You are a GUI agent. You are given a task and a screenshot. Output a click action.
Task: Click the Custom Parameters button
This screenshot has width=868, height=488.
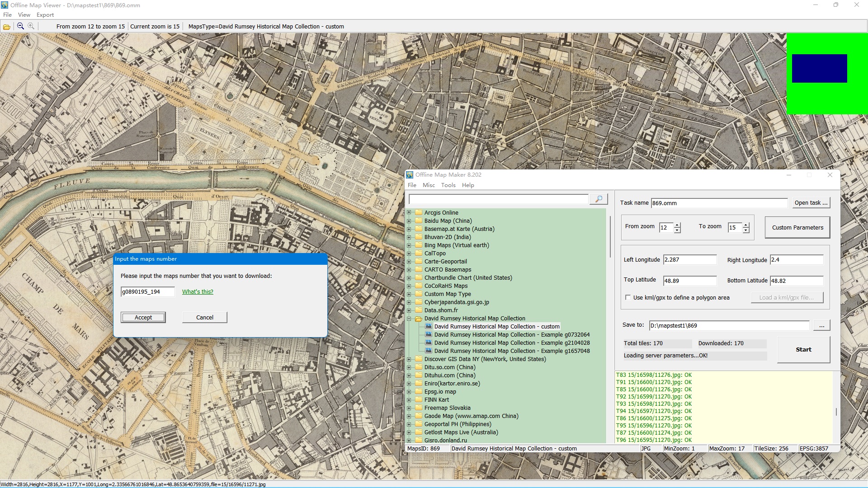[x=797, y=227]
